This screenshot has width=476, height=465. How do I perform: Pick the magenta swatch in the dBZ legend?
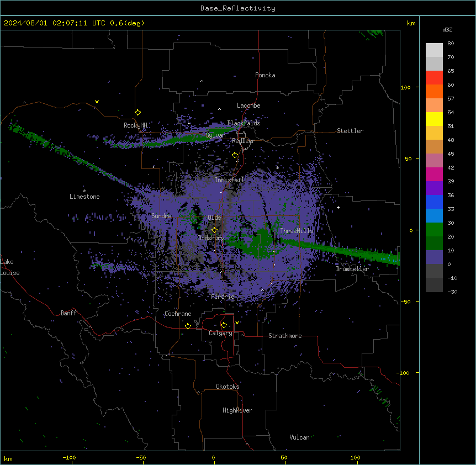pyautogui.click(x=434, y=174)
